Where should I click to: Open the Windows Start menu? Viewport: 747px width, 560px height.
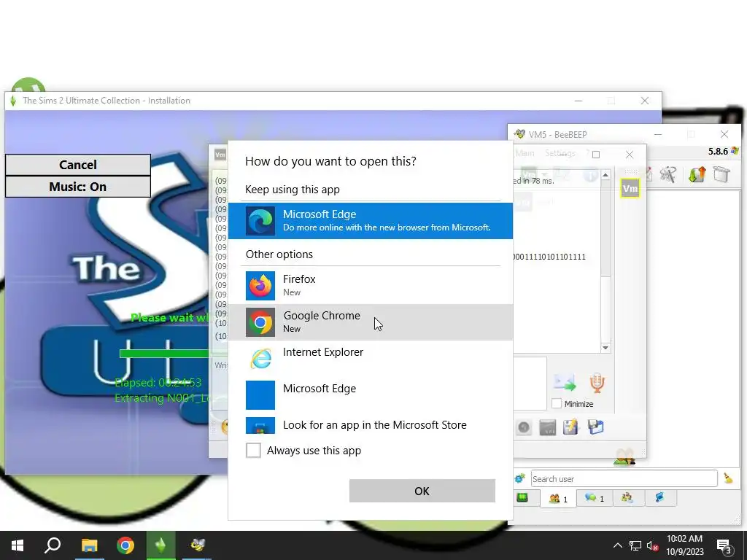(x=18, y=545)
